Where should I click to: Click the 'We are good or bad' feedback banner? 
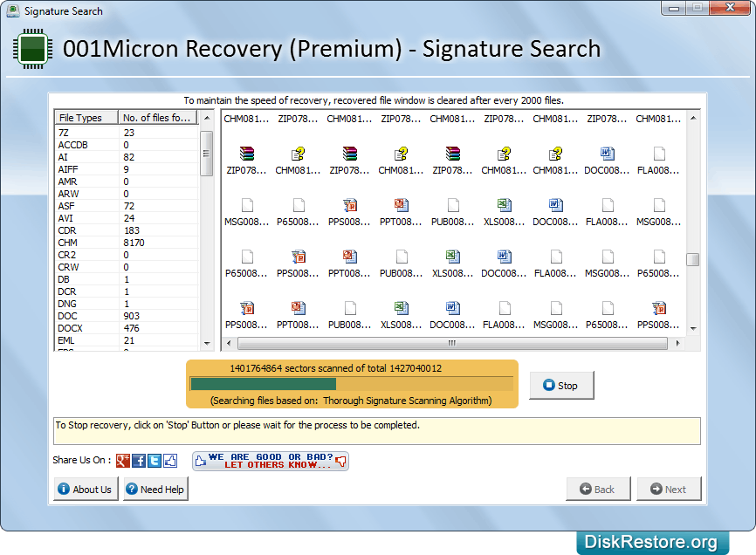point(271,461)
